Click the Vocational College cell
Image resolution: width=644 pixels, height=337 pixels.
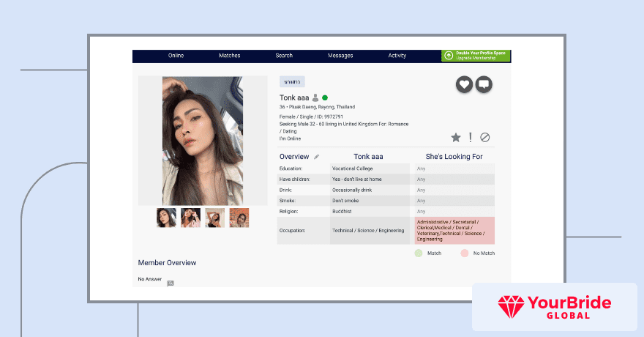point(370,168)
